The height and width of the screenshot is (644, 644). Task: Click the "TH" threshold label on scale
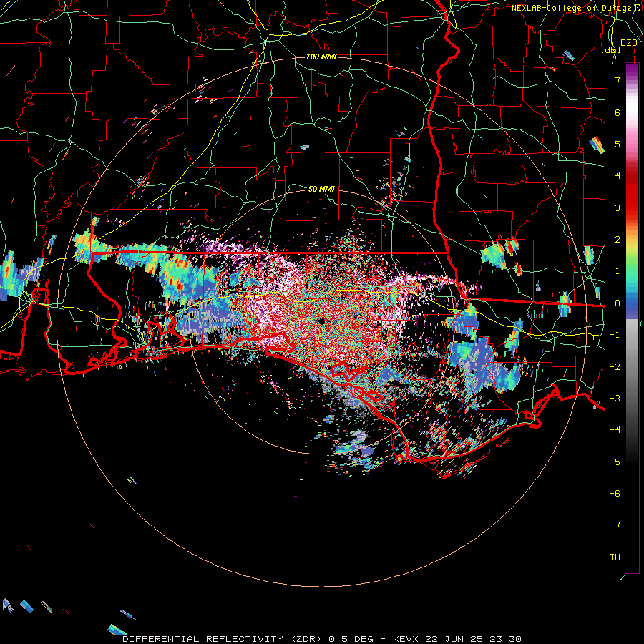[615, 557]
